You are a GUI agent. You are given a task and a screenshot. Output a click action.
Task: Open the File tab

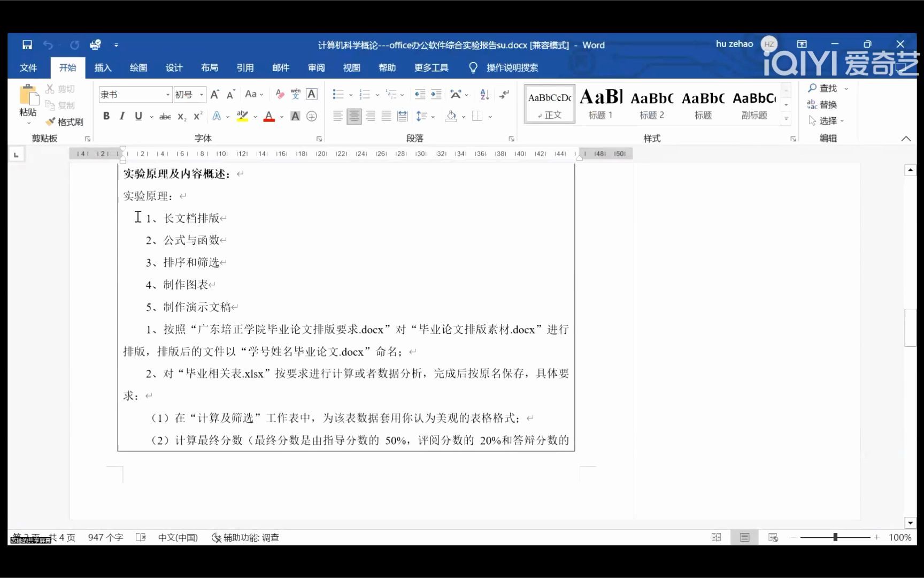28,68
